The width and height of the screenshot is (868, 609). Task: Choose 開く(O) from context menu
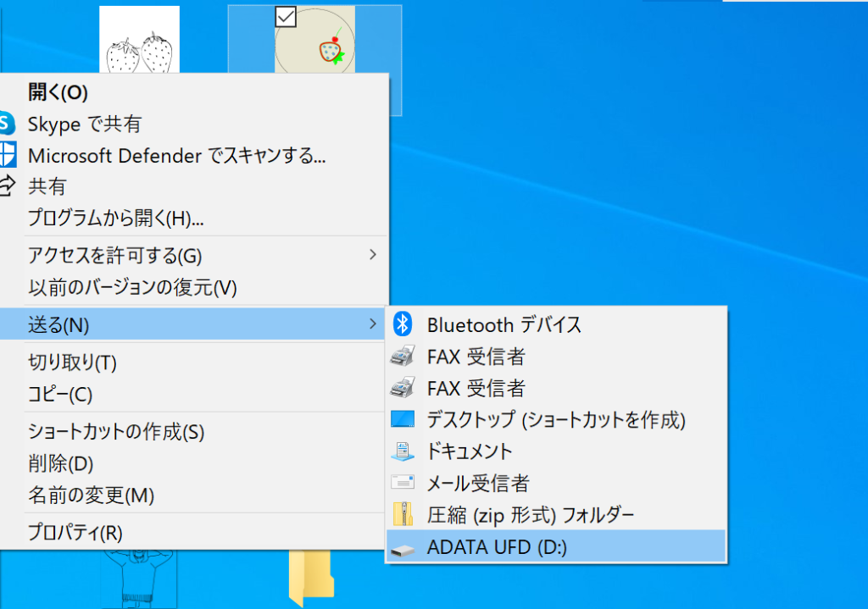pyautogui.click(x=58, y=92)
